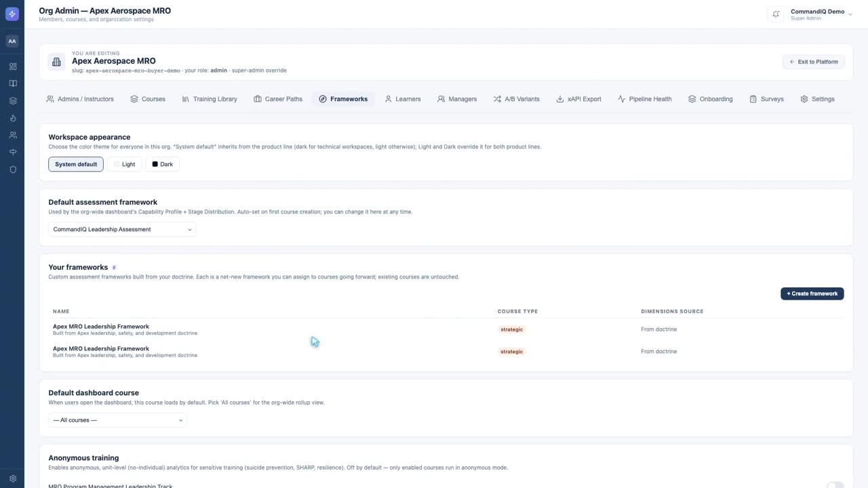Toggle anonymous training for MRO Program track

pyautogui.click(x=835, y=485)
